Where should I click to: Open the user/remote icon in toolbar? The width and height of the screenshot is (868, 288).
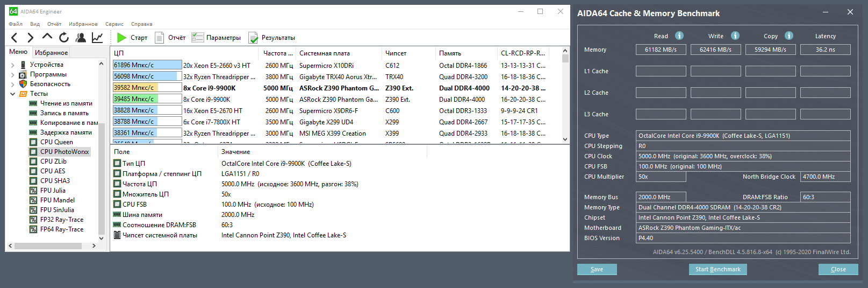[81, 38]
